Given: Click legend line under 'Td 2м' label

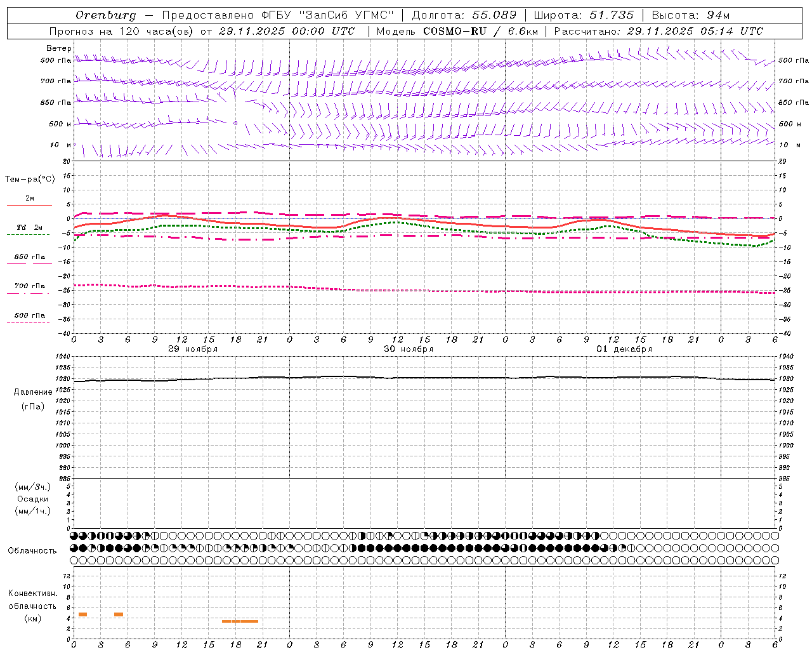Looking at the screenshot, I should 28,235.
